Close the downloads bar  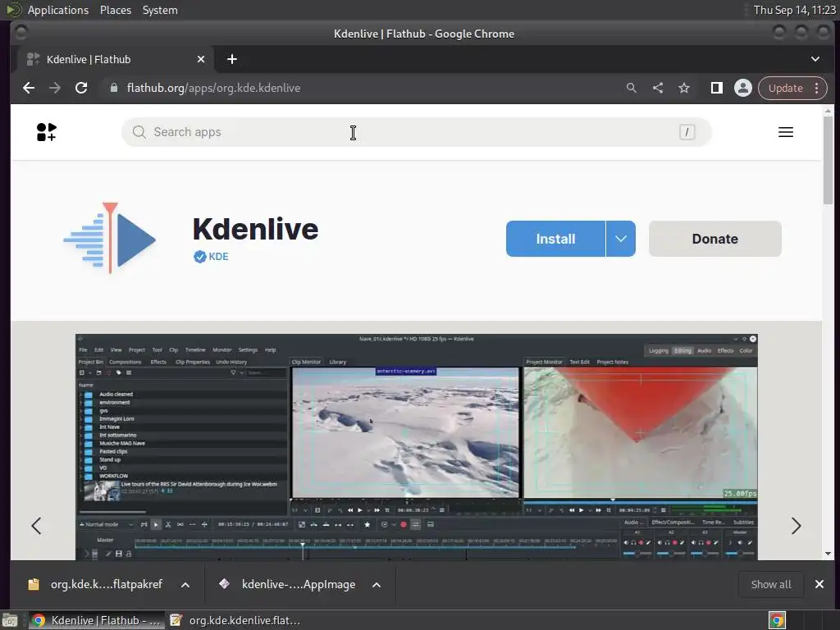point(819,584)
